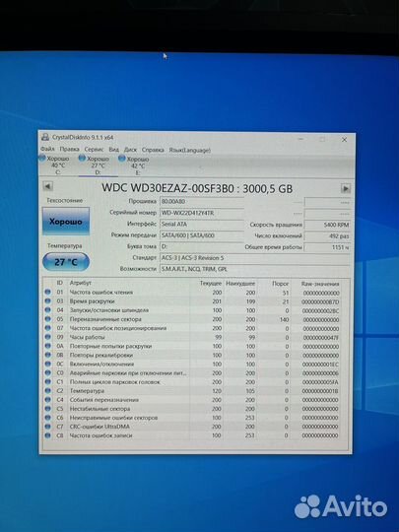399x532 pixels.
Task: Select the Время раскрутки attribute
Action: [x=92, y=300]
